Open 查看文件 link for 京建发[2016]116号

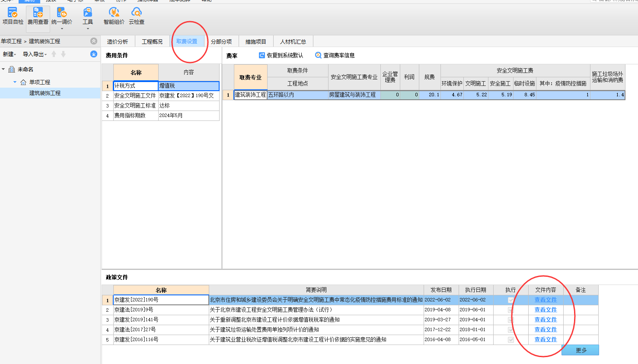[x=545, y=339]
